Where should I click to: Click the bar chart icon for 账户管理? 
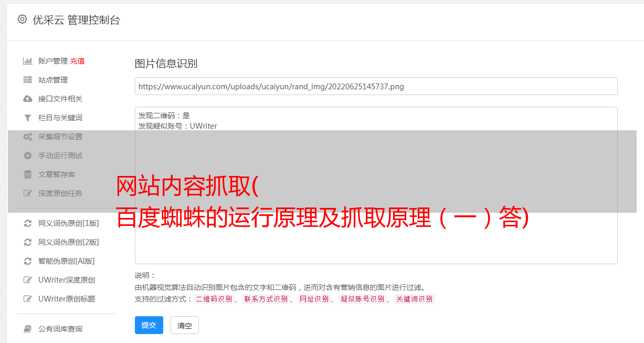[x=28, y=61]
